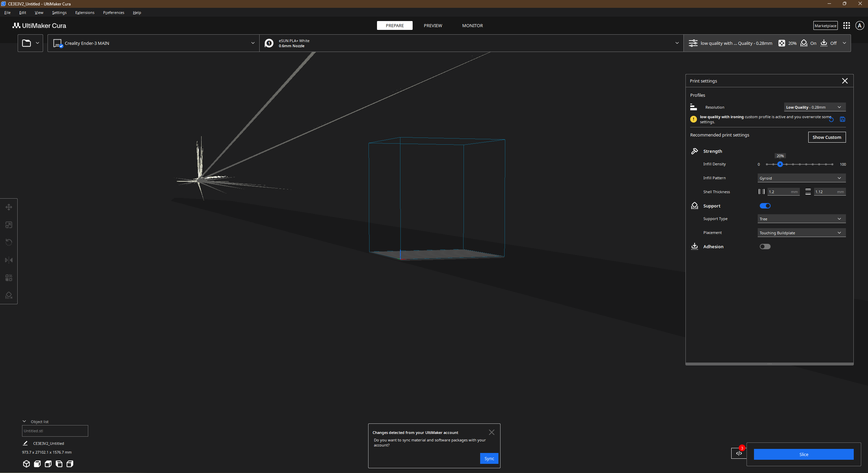Screen dimensions: 868x473
Task: Open the Support Type Tree dropdown
Action: pos(801,219)
